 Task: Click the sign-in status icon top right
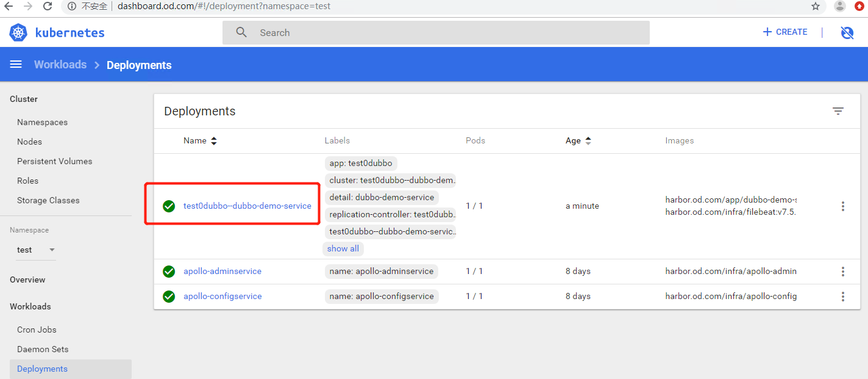click(x=847, y=33)
